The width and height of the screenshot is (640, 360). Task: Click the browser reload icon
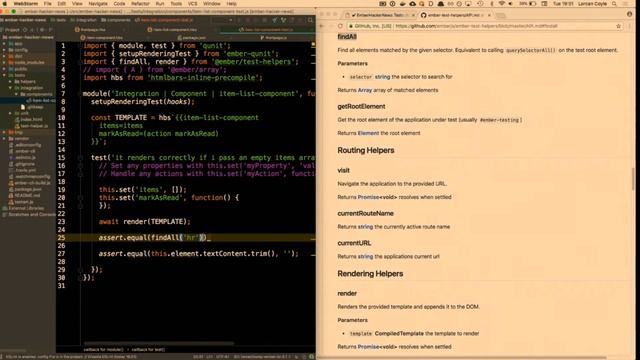340,26
